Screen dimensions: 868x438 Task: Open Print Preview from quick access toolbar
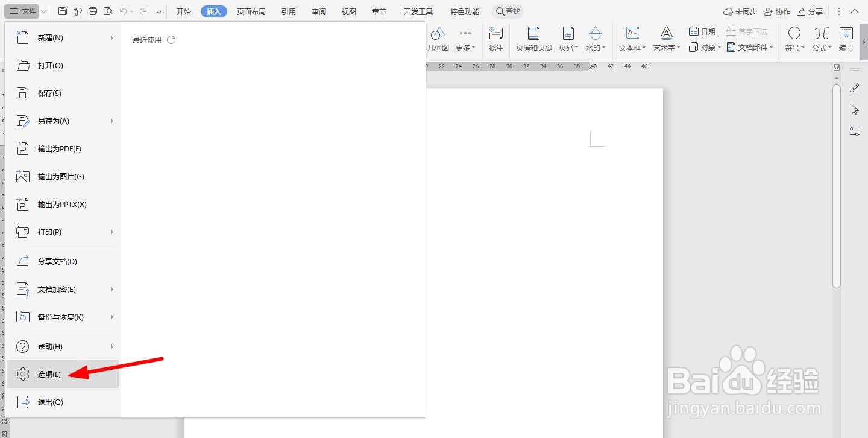[108, 11]
